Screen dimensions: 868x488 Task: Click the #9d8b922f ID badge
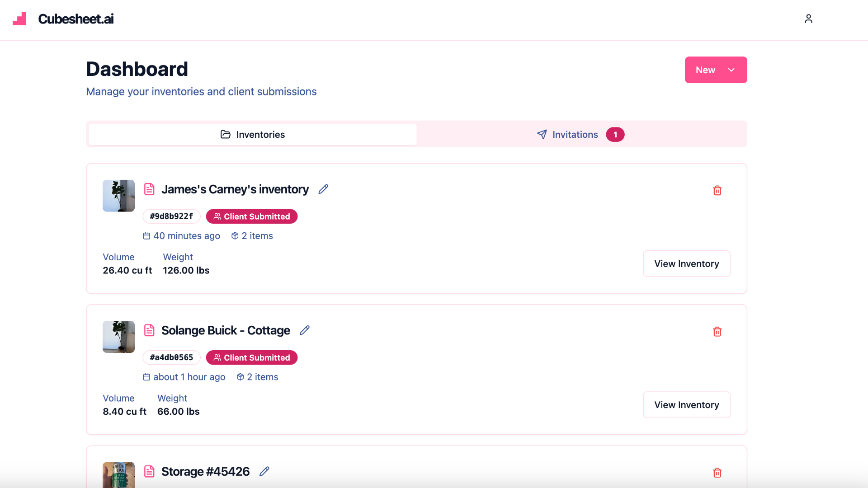click(171, 216)
